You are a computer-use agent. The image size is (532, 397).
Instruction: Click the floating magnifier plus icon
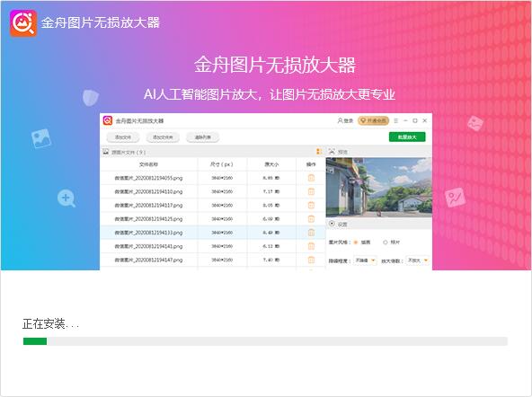tap(66, 198)
